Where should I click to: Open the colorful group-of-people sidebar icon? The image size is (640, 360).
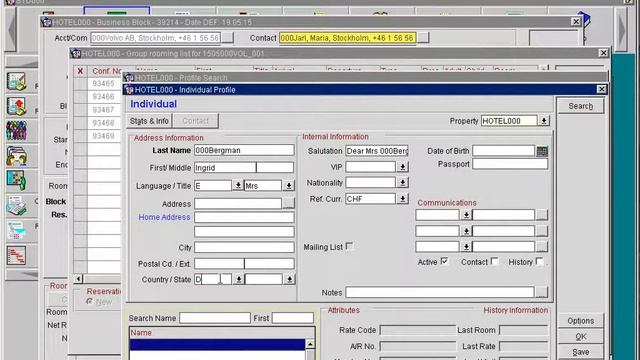point(16,131)
